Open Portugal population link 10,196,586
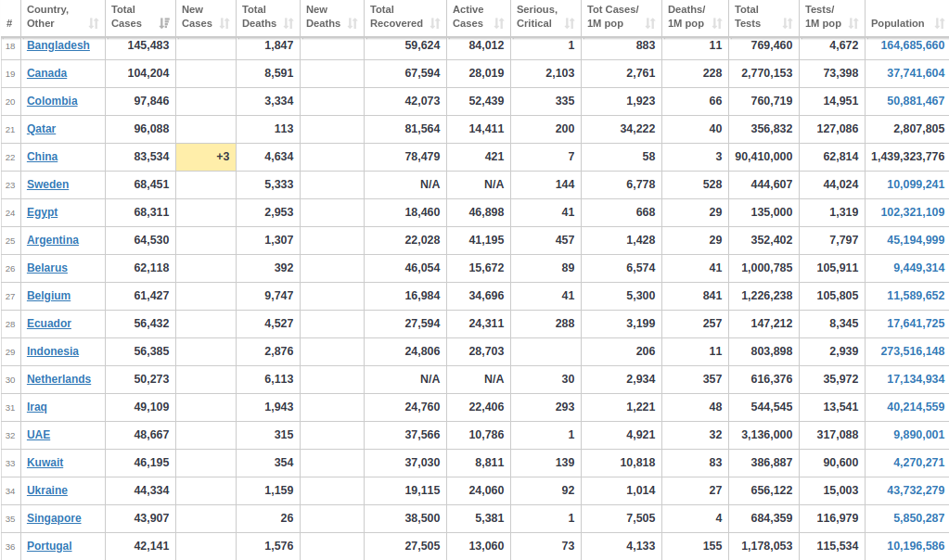Screen dimensions: 949x560 coord(916,546)
